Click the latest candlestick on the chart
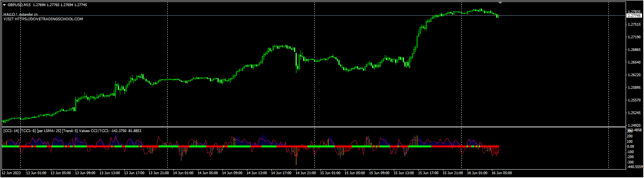The width and height of the screenshot is (644, 178). [x=498, y=16]
